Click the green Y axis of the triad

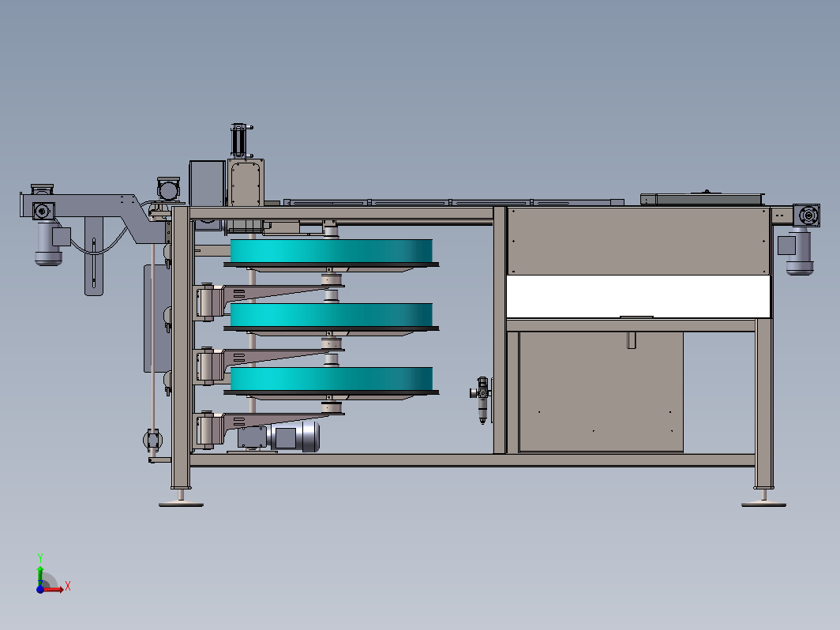coord(40,576)
